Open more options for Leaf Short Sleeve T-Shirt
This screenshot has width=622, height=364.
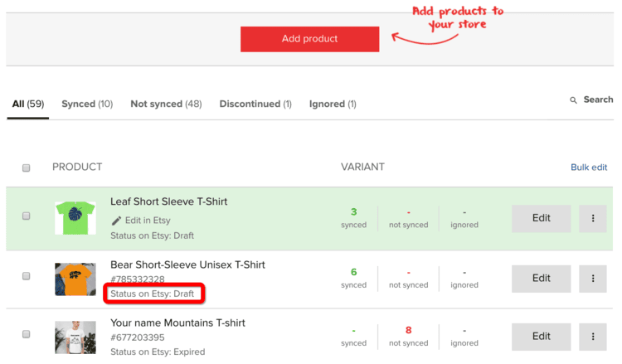click(593, 219)
